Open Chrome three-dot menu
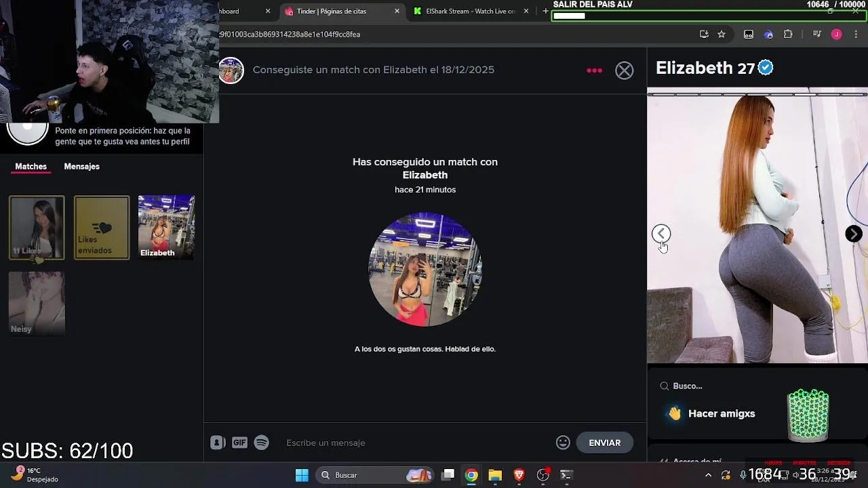The width and height of the screenshot is (868, 488). [x=856, y=35]
